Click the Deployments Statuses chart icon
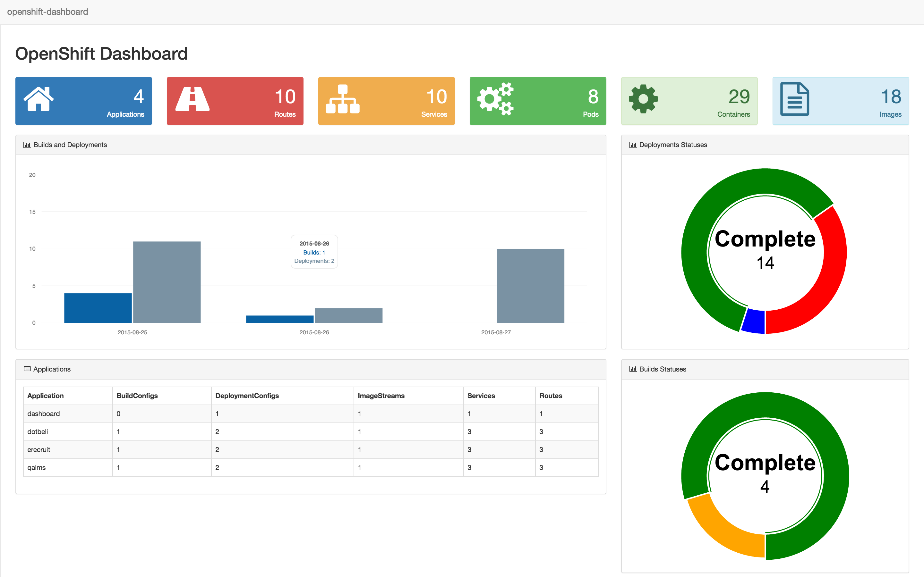The width and height of the screenshot is (924, 577). [630, 145]
